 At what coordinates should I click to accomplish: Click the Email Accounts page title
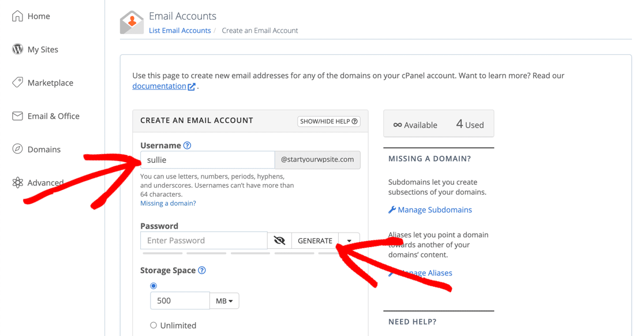pos(182,16)
